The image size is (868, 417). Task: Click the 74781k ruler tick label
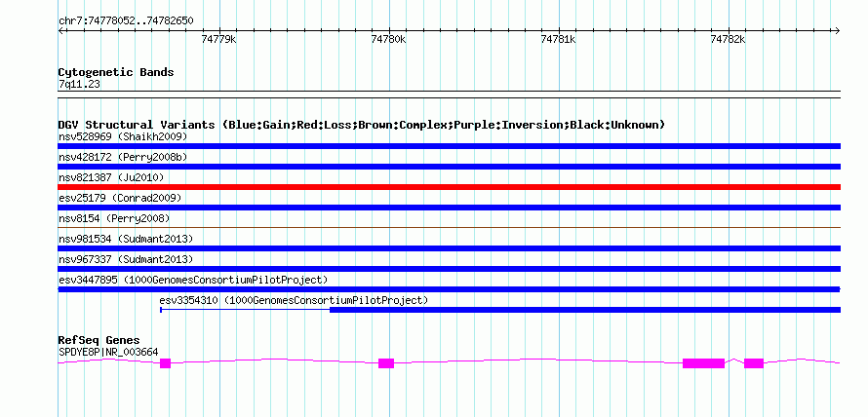[559, 39]
